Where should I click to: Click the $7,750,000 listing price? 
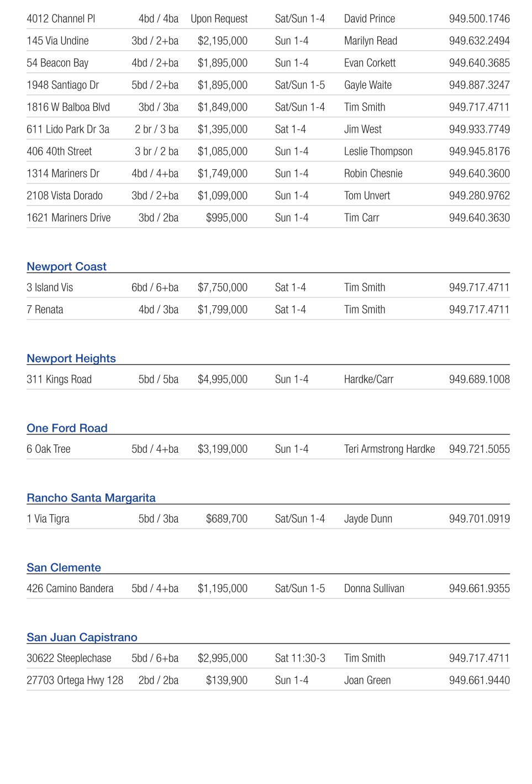pyautogui.click(x=222, y=288)
